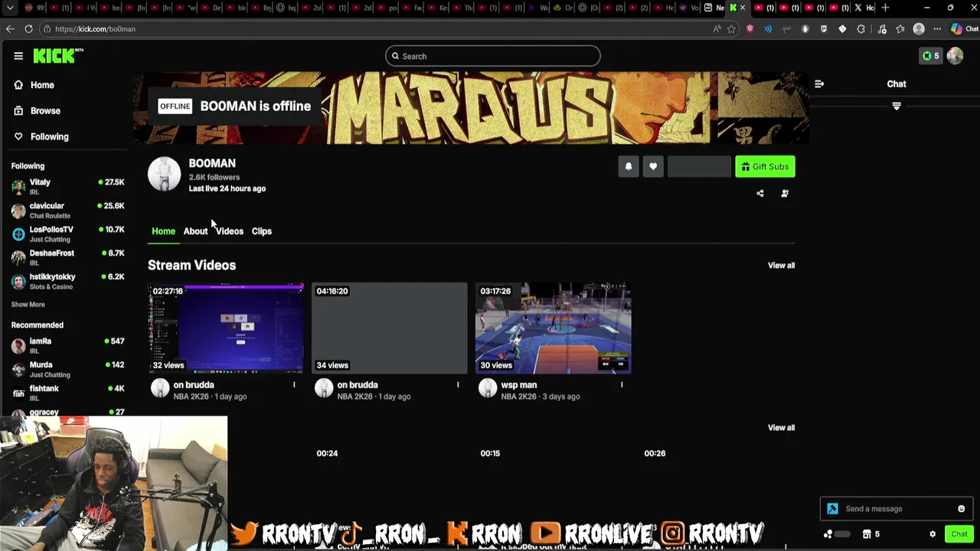Open the Vitaly channel in the Following list
Image resolution: width=980 pixels, height=551 pixels.
[67, 187]
